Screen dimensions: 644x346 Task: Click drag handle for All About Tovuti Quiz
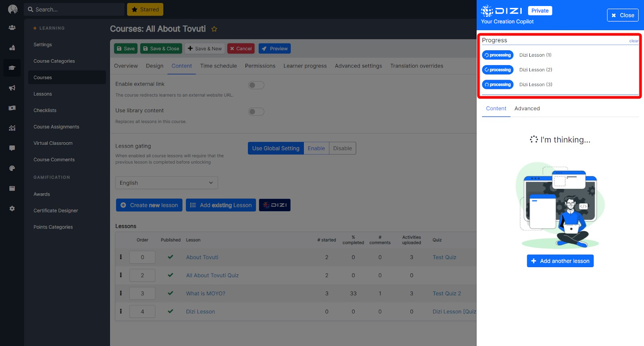(x=121, y=275)
